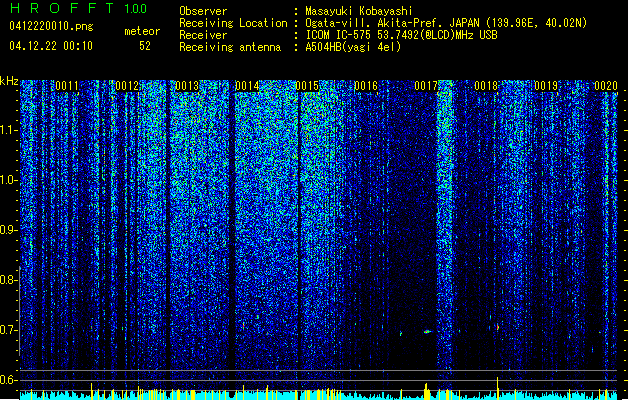The image size is (629, 400).
Task: Click the 0017 time marker
Action: 426,86
